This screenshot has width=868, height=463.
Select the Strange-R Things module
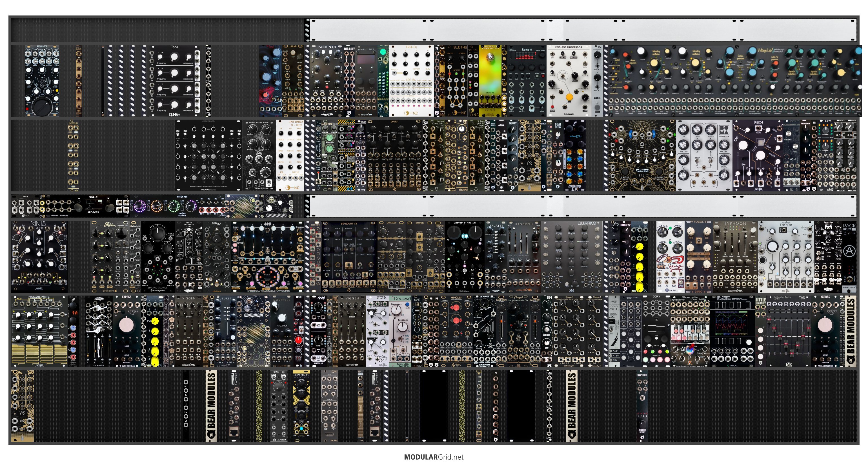click(x=690, y=331)
